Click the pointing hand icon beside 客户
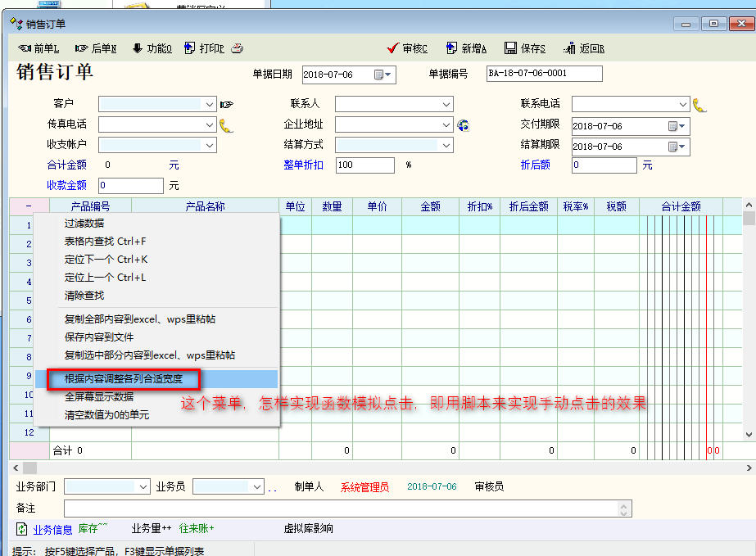The height and width of the screenshot is (556, 756). point(227,105)
